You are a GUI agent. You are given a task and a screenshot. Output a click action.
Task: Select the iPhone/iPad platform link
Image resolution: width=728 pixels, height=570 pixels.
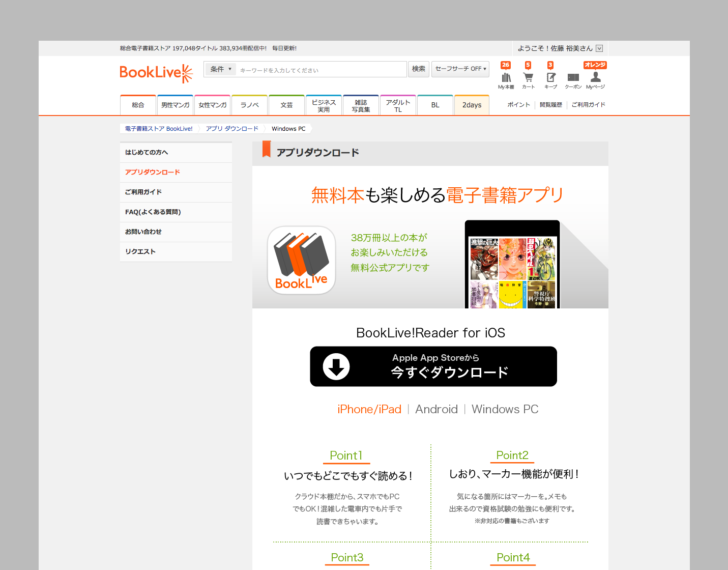coord(369,409)
